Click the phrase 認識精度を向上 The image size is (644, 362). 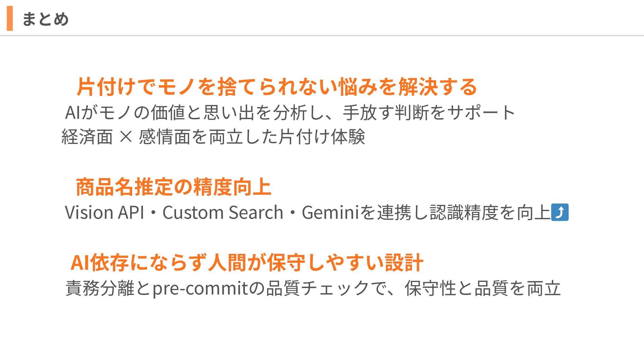490,213
